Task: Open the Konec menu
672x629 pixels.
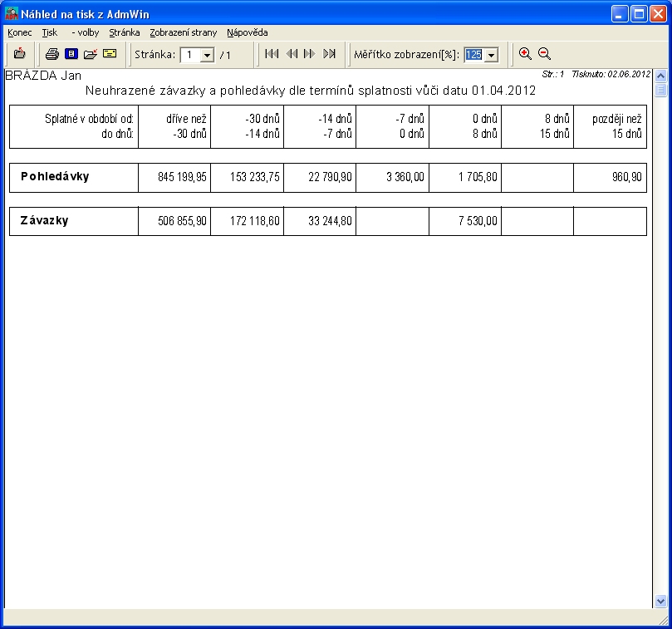Action: [x=20, y=32]
